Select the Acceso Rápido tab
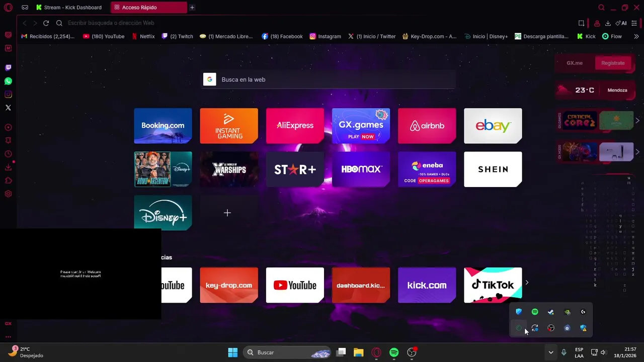This screenshot has height=362, width=644. [148, 8]
